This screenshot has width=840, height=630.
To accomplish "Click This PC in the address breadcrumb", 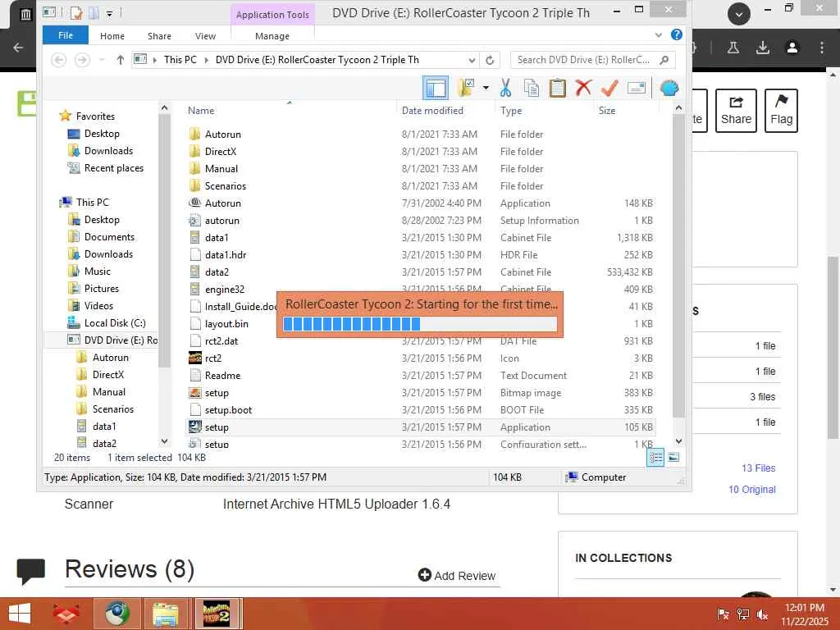I will point(180,60).
